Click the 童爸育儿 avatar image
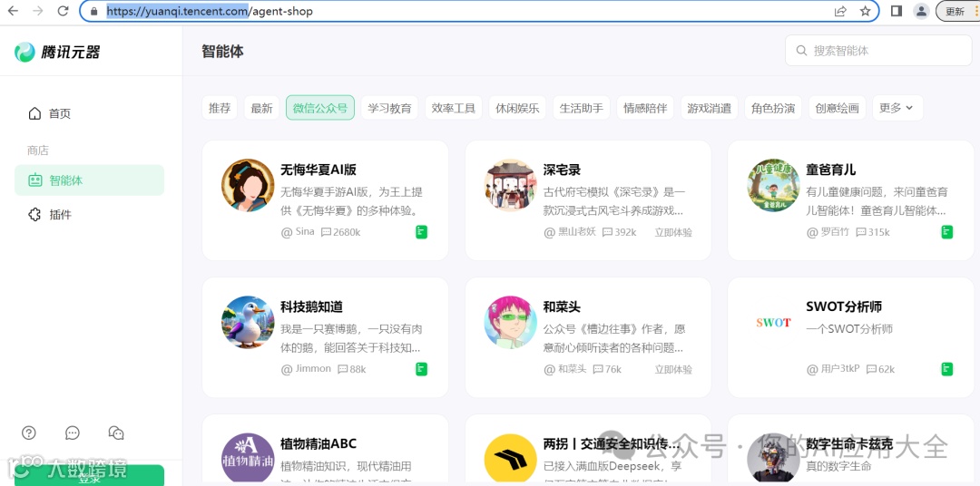Screen dimensions: 980x486 774,185
